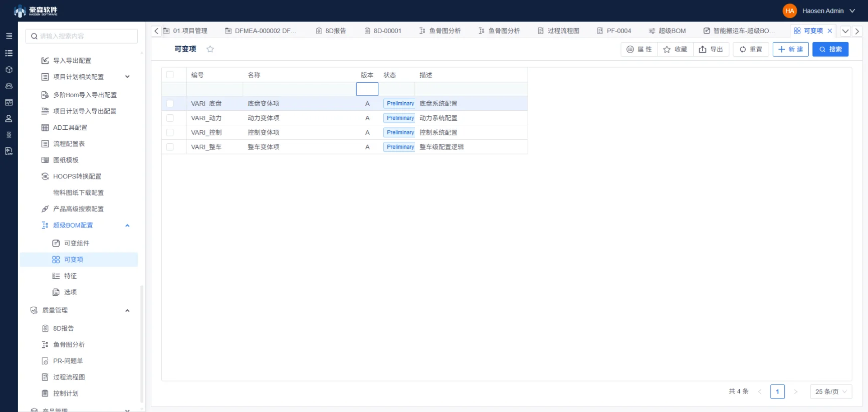This screenshot has width=868, height=412.
Task: Click the 8D报告 icon in sidebar
Action: (45, 328)
